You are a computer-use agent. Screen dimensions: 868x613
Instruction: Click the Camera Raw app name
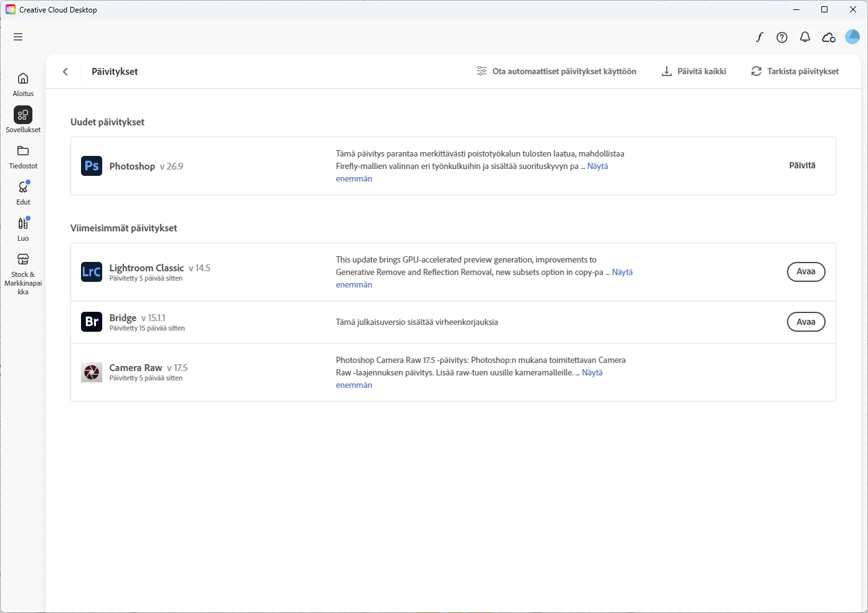(136, 367)
